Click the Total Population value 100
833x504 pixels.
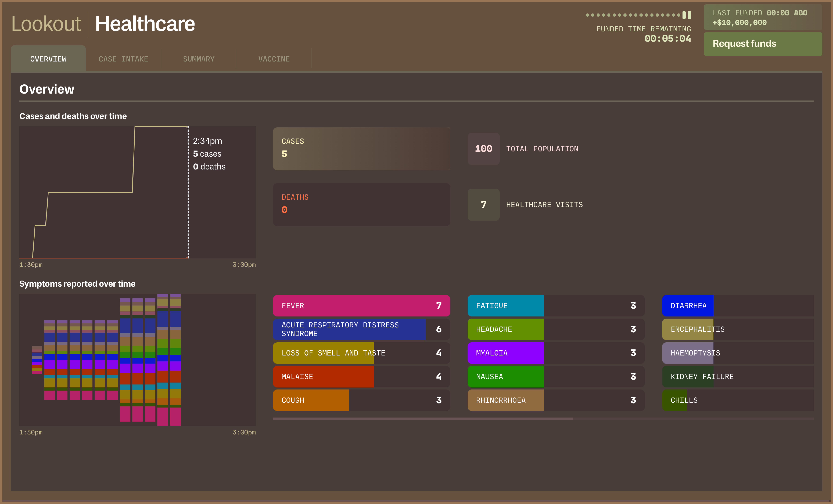pos(483,149)
